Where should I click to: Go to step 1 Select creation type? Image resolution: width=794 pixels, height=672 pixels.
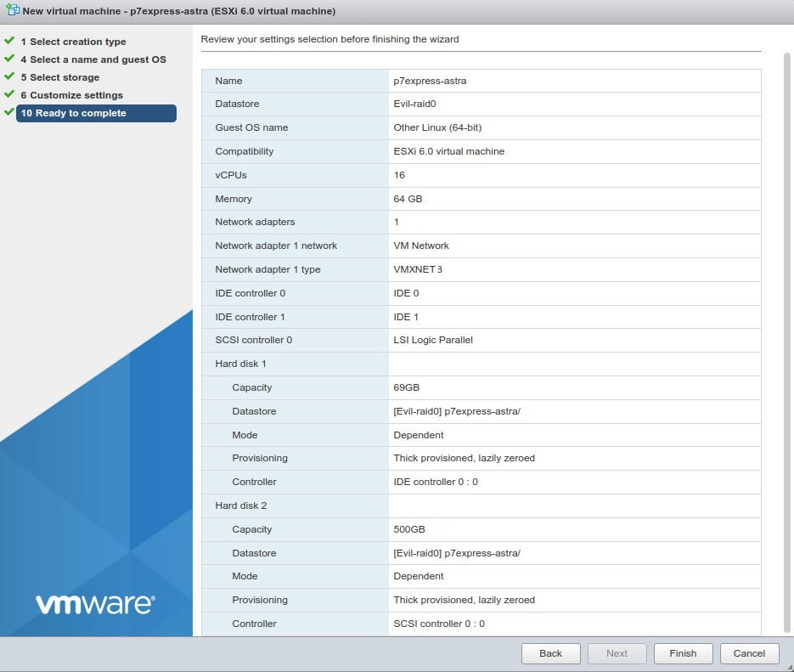pos(73,42)
